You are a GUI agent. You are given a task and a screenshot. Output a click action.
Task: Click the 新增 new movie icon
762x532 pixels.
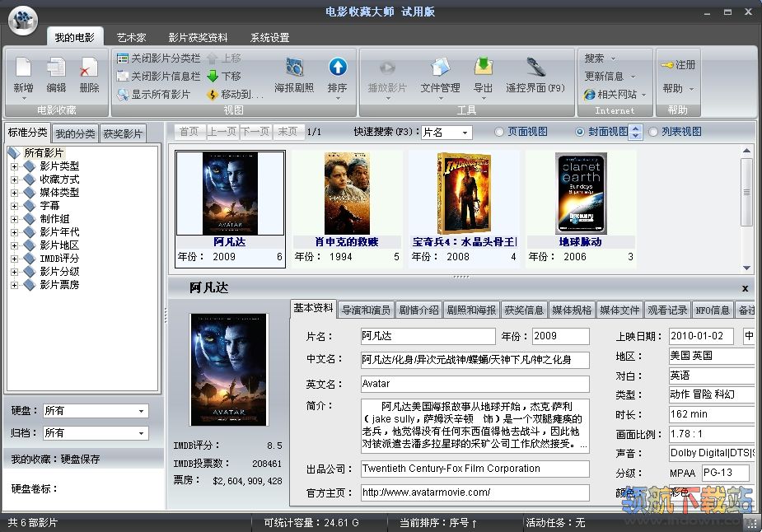click(x=23, y=68)
